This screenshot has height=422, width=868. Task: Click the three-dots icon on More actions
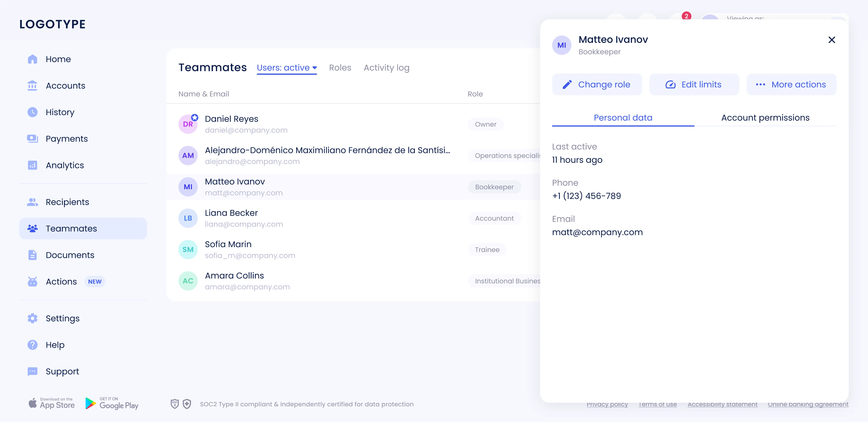[761, 85]
